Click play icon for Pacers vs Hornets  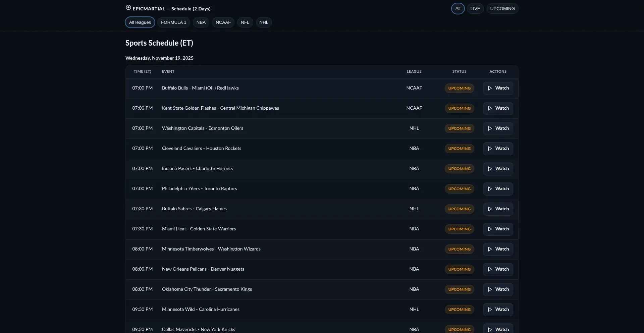[x=490, y=169]
